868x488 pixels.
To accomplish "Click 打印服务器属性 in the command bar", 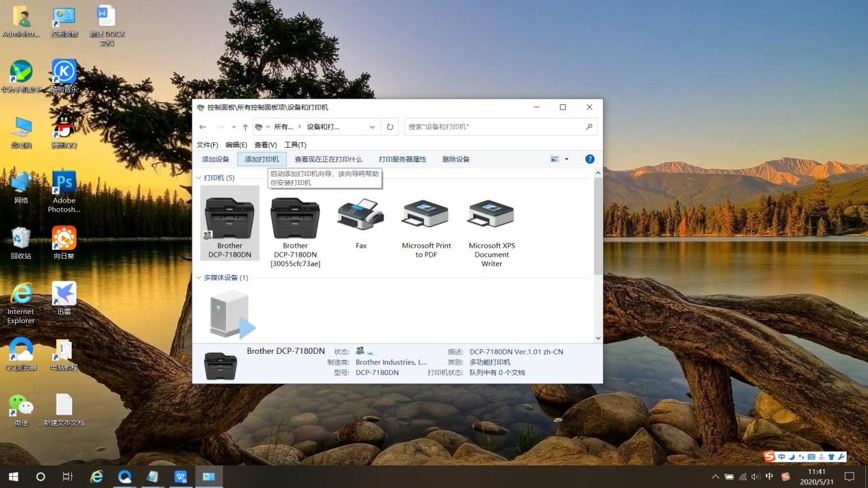I will (x=402, y=159).
